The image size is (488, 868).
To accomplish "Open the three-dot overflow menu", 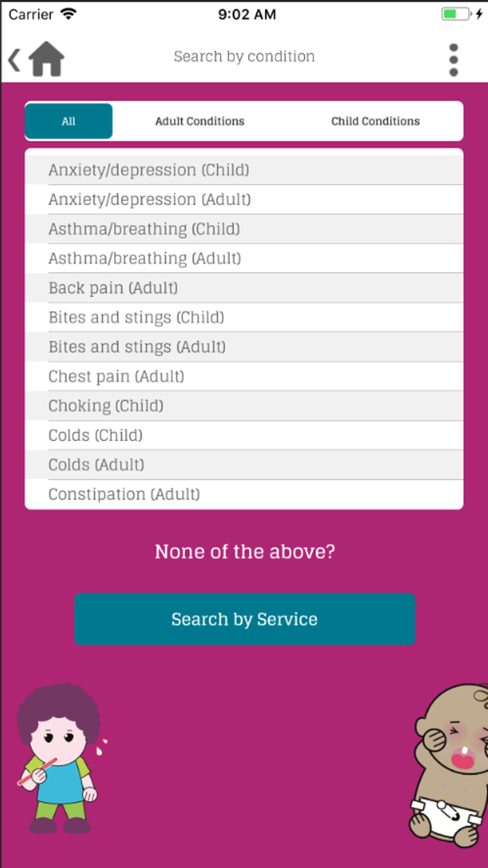I will (x=453, y=60).
